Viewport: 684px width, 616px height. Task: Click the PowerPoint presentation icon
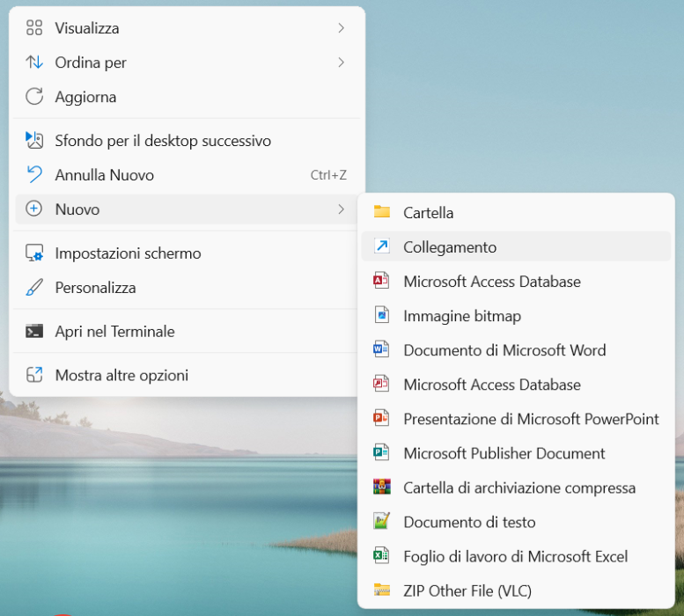[381, 419]
